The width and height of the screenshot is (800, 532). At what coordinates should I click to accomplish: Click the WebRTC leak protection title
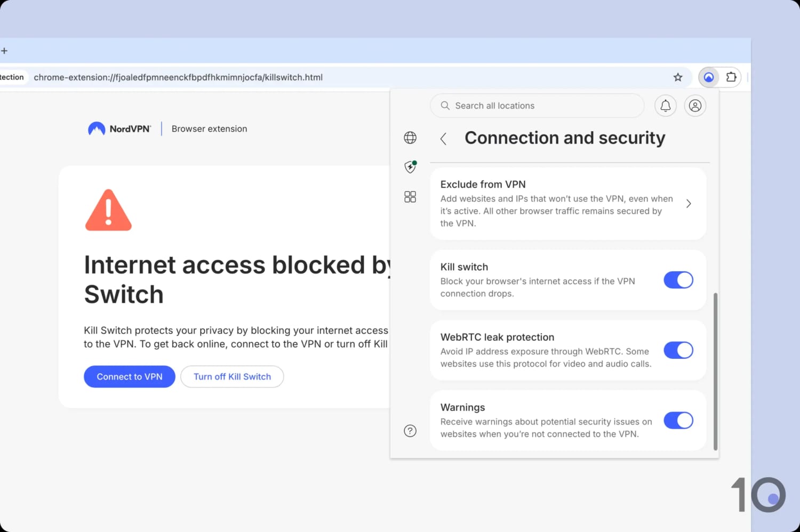pyautogui.click(x=497, y=337)
